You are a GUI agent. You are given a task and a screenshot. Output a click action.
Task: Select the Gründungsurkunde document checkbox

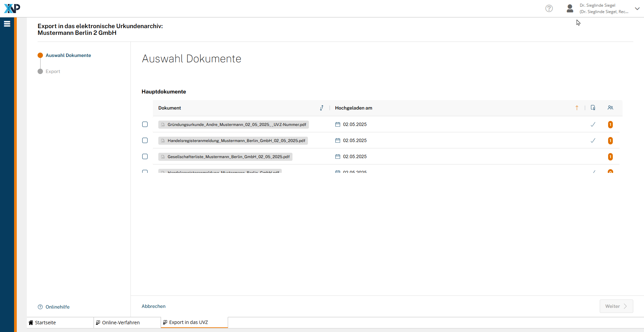[145, 124]
